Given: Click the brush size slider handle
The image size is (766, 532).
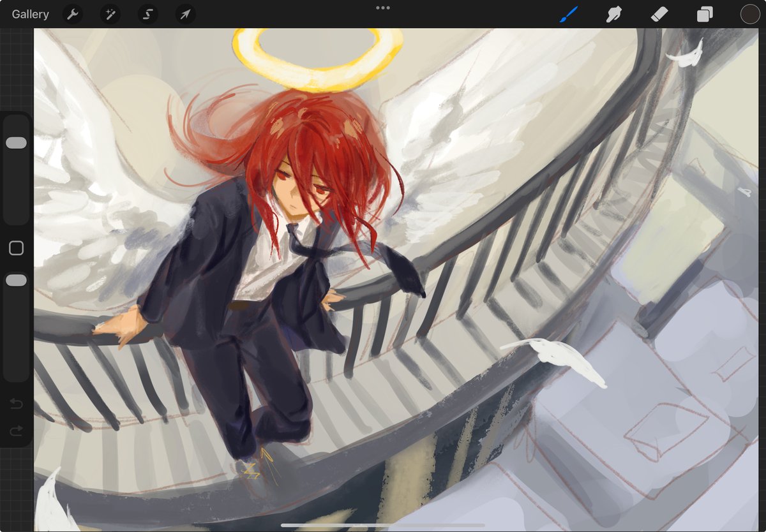Looking at the screenshot, I should [x=16, y=143].
